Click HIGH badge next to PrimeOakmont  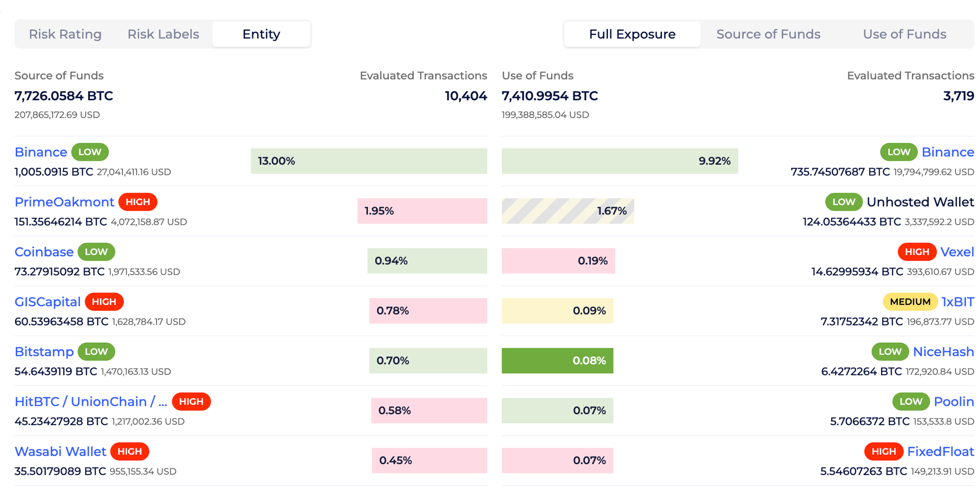click(x=138, y=202)
